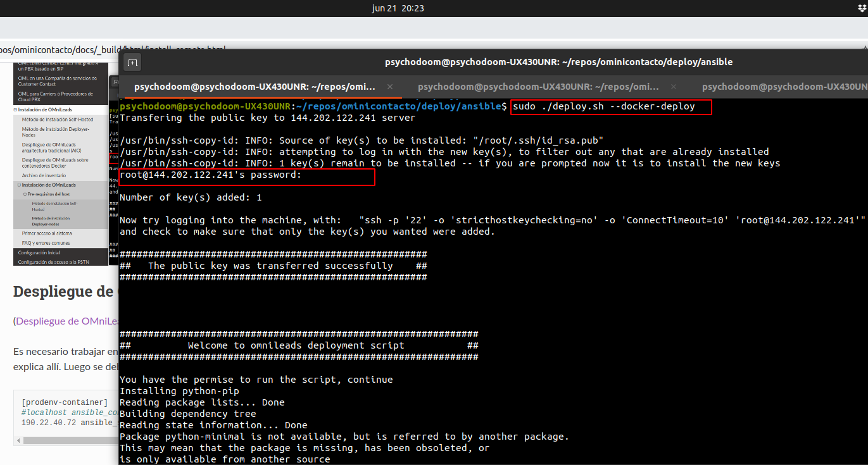
Task: Click the 'Building dependency tree' line
Action: [x=188, y=414]
